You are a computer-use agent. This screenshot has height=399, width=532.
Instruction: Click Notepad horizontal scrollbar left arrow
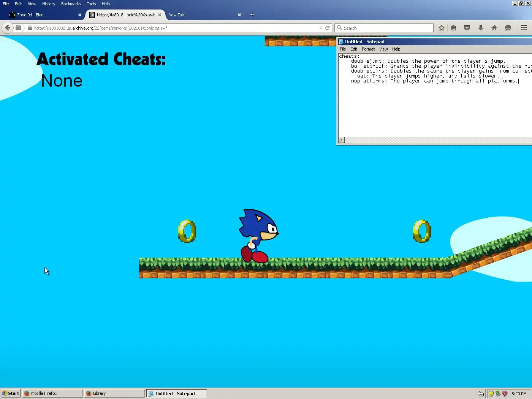coord(341,140)
